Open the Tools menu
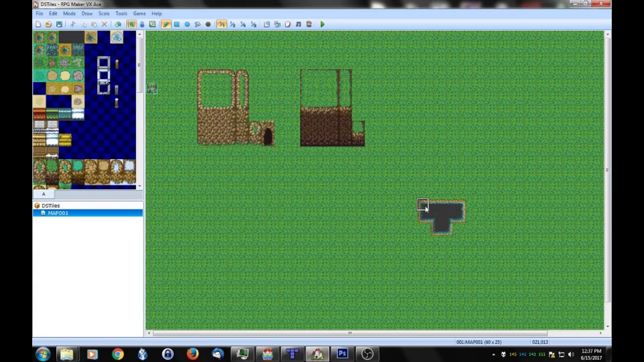644x362 pixels. click(121, 14)
